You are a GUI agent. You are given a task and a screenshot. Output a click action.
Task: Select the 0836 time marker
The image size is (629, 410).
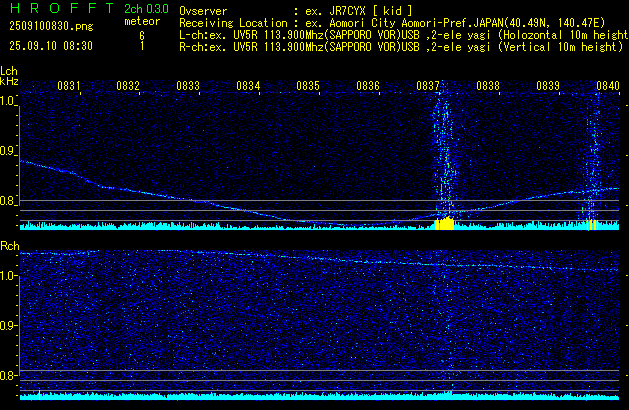pyautogui.click(x=368, y=86)
